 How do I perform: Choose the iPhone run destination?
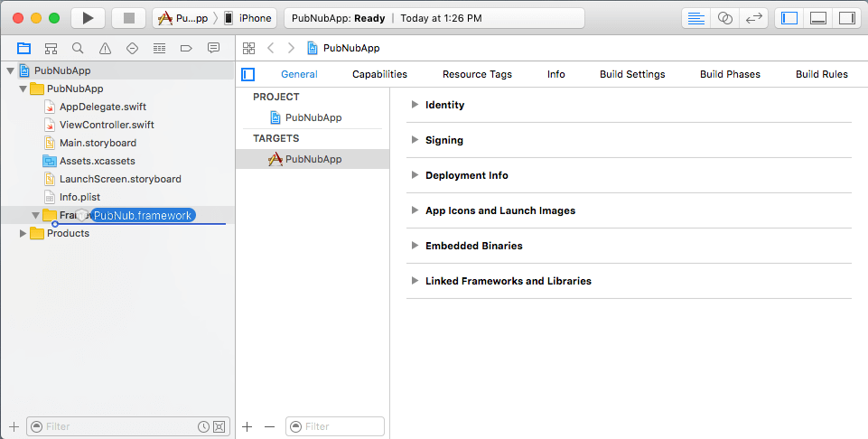coord(247,18)
